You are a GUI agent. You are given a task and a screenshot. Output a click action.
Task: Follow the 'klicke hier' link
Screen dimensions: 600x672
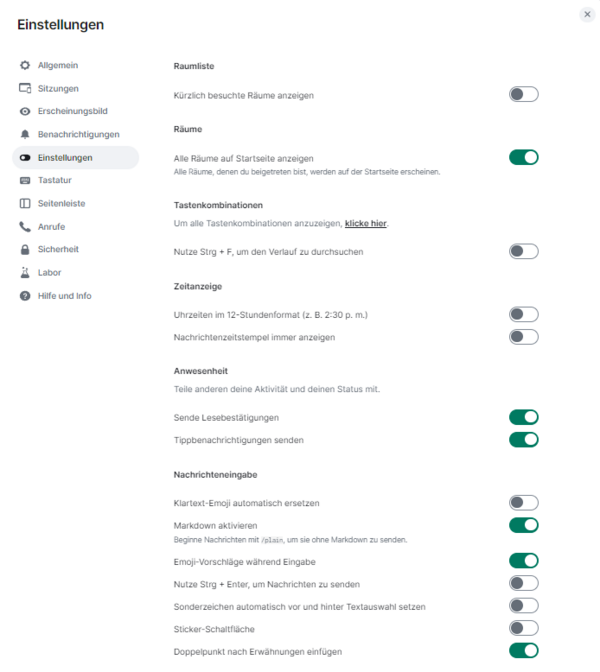click(x=366, y=223)
